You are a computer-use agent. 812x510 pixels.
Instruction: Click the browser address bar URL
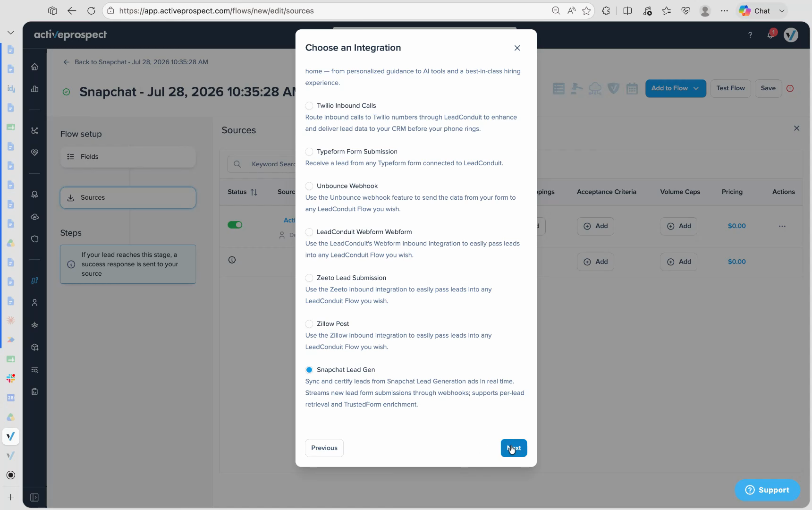[216, 11]
